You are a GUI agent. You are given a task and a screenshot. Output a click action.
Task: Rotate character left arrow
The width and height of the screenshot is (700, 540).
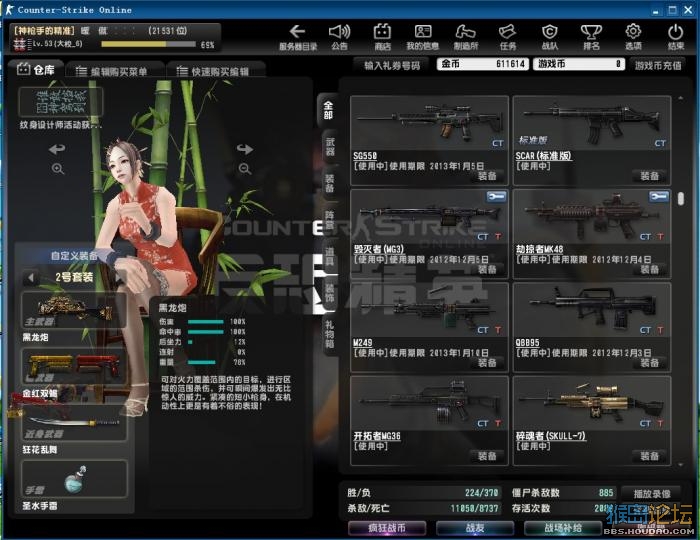coord(57,149)
